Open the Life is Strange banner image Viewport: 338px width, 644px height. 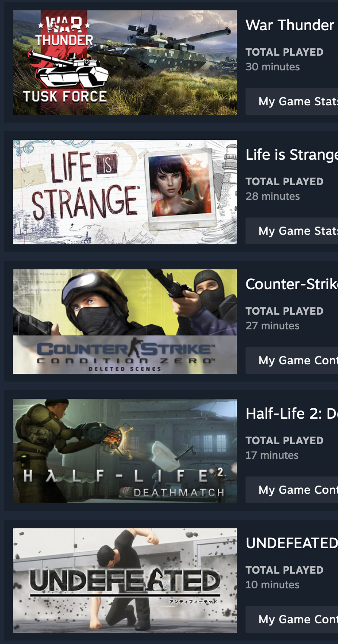[125, 192]
